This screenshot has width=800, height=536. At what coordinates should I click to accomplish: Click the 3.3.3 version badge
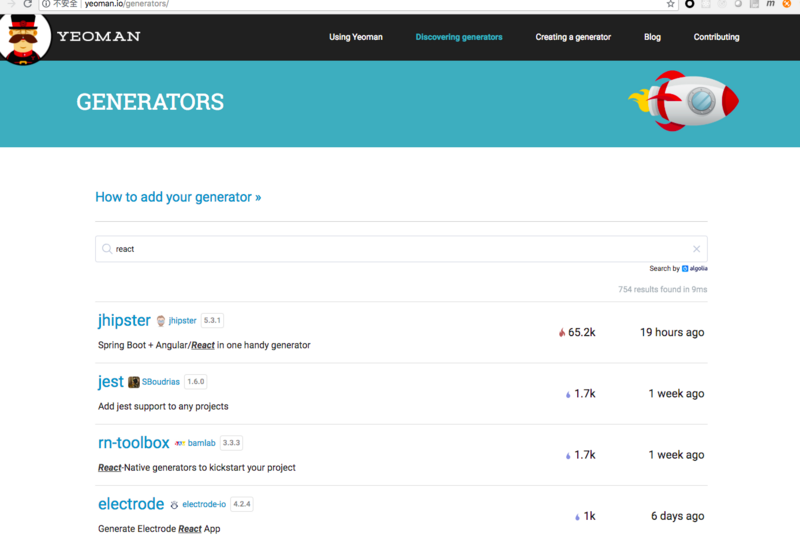click(231, 443)
